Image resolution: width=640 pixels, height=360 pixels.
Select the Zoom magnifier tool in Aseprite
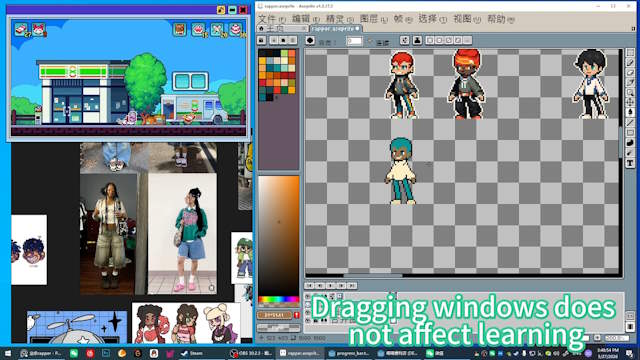pyautogui.click(x=630, y=92)
